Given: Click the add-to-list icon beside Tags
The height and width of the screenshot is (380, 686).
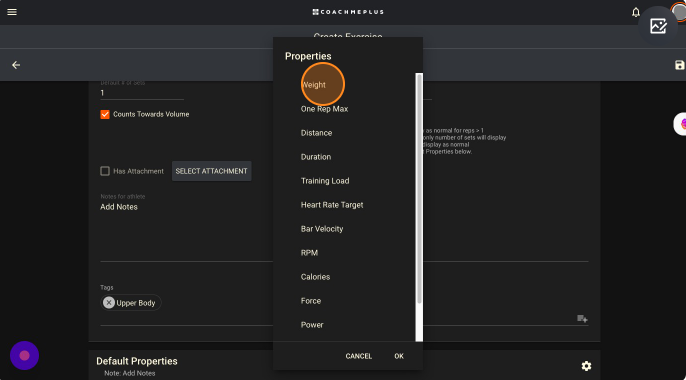Looking at the screenshot, I should click(x=582, y=319).
